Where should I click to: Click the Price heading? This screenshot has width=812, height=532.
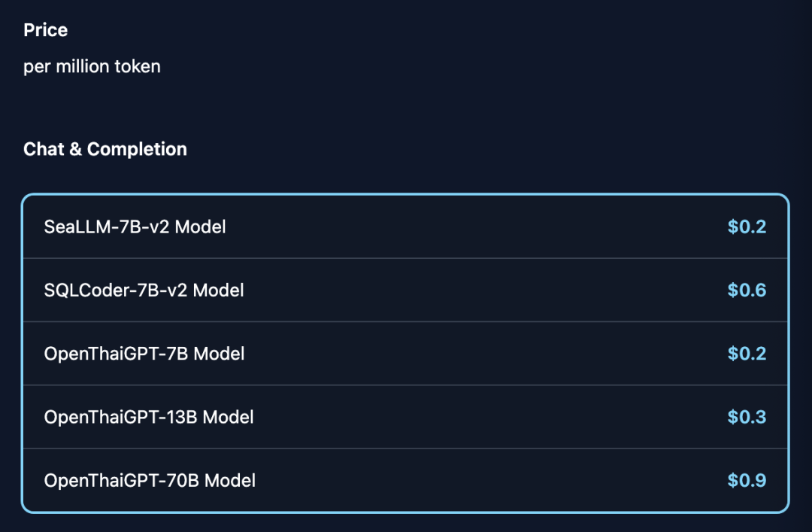coord(46,30)
